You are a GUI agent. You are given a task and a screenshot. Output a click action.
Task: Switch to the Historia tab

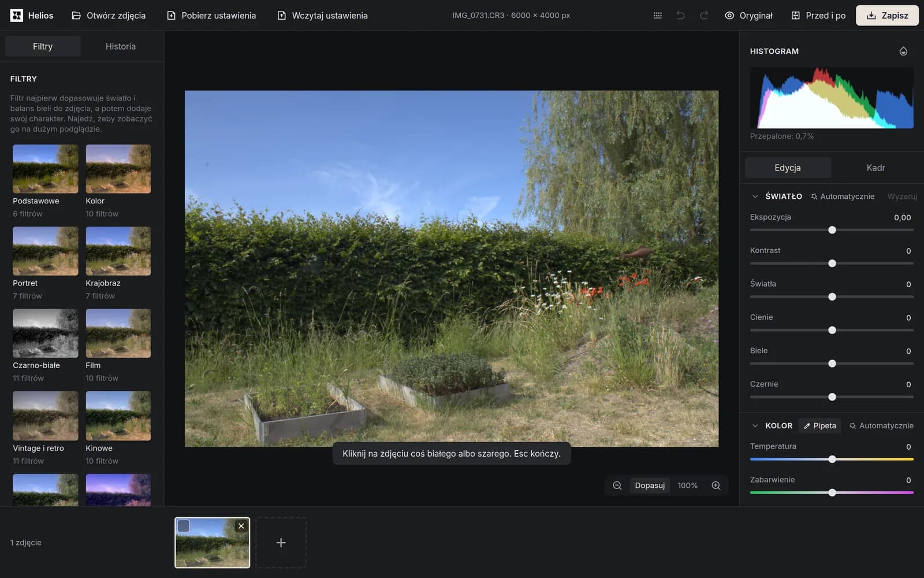pyautogui.click(x=121, y=46)
